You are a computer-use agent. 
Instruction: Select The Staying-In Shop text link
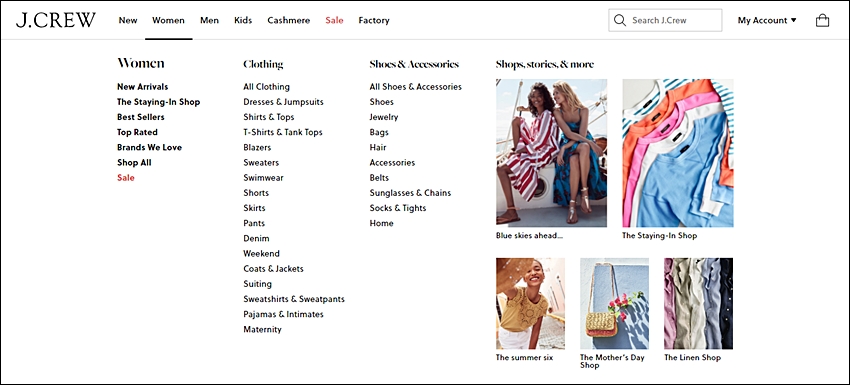pos(158,102)
